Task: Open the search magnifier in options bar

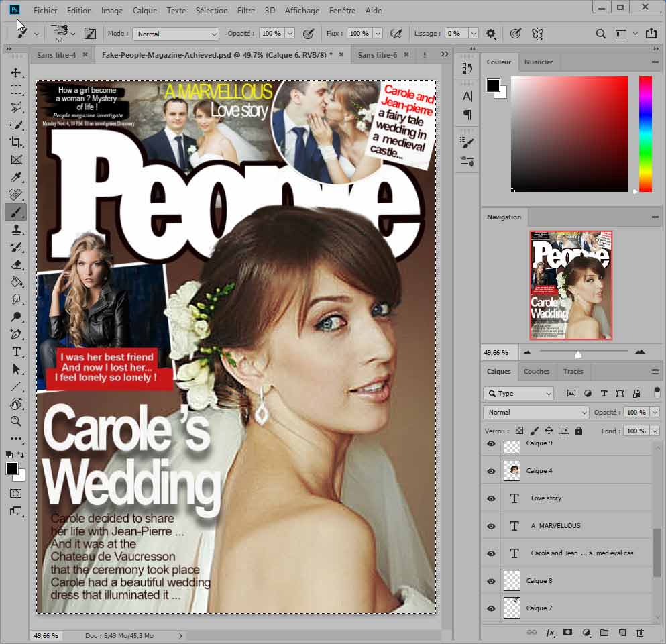Action: tap(600, 34)
